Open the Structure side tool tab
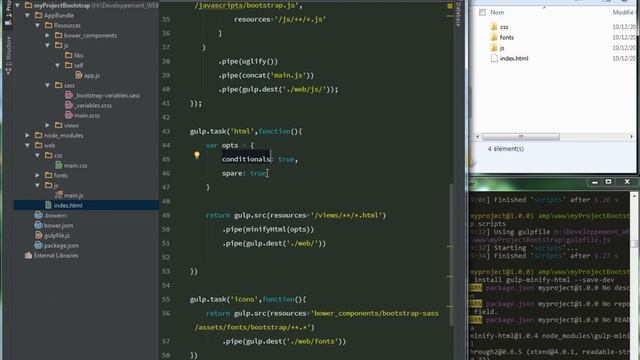 click(x=8, y=55)
